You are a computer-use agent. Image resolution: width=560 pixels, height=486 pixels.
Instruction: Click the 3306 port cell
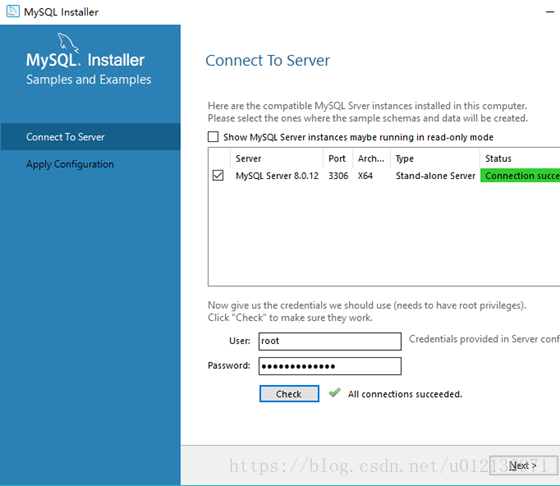point(338,176)
